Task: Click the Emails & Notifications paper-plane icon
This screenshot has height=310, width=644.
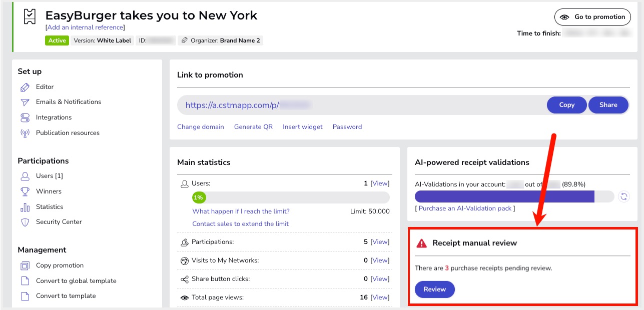Action: 25,102
